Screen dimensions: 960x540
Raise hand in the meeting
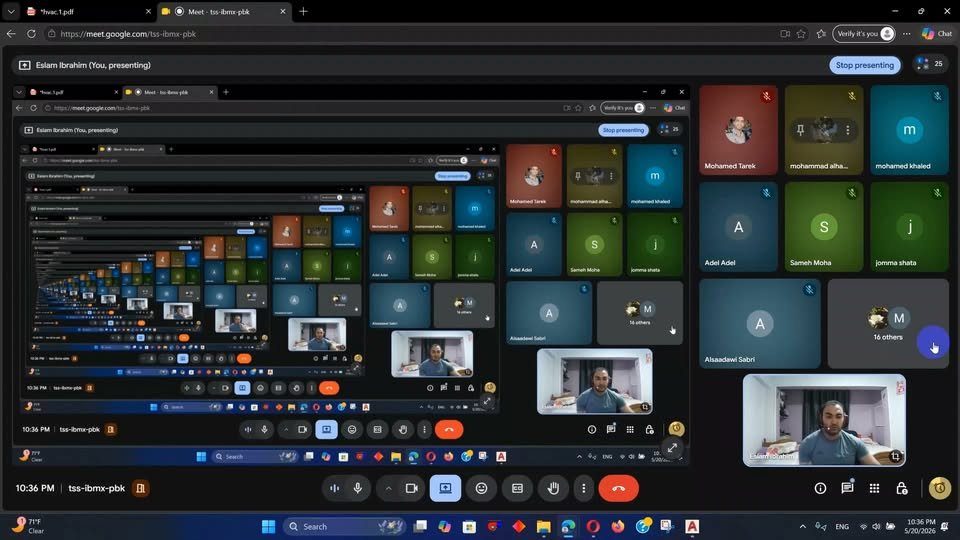click(x=553, y=488)
